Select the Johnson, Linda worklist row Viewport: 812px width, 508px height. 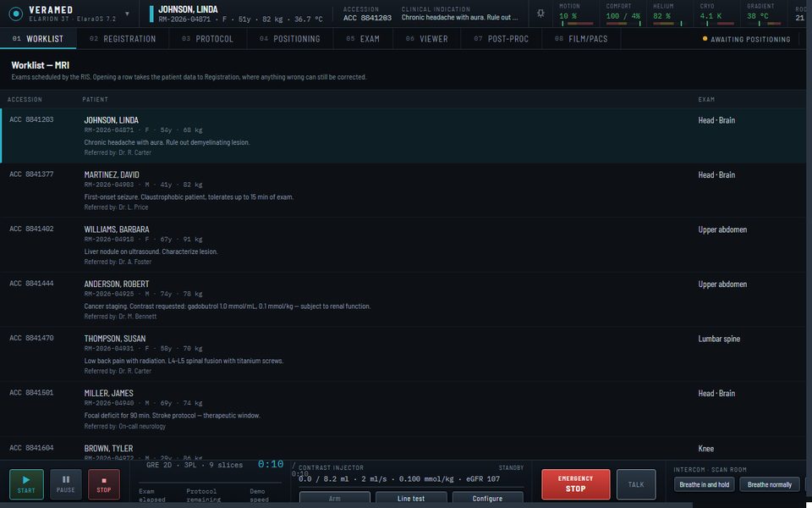(403, 135)
